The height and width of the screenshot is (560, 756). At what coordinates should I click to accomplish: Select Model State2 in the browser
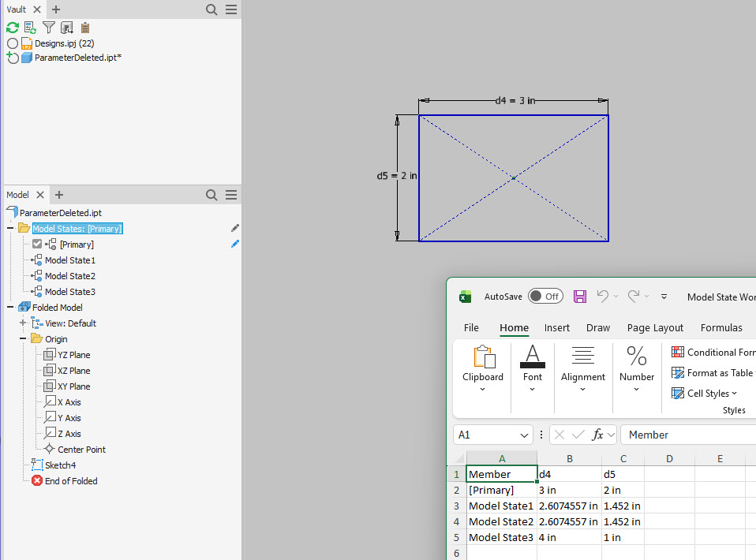(70, 276)
